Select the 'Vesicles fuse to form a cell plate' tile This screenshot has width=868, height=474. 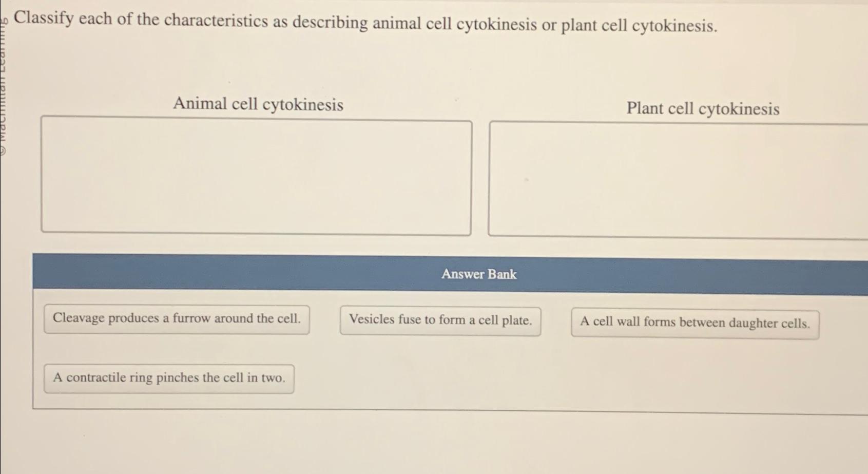(440, 320)
